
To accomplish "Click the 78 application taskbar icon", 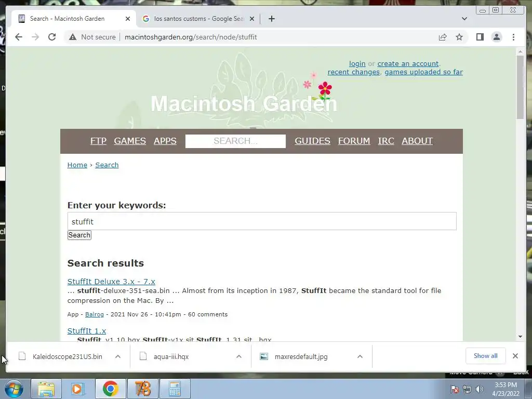I will 142,389.
